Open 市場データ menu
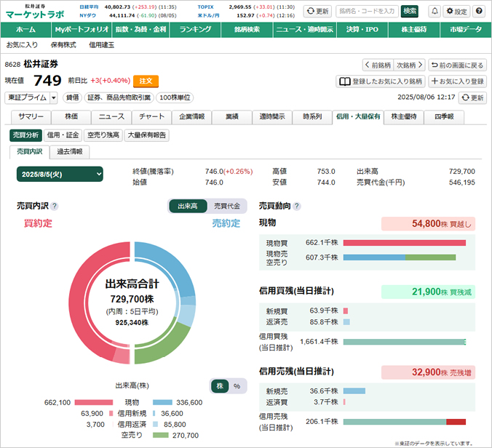Screen dimensions: 492x448 (466, 30)
